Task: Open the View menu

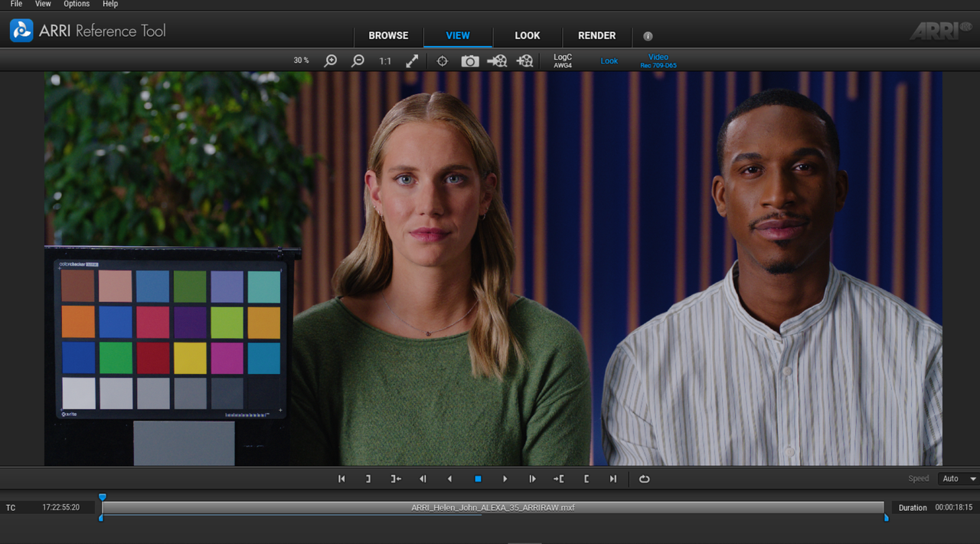Action: pyautogui.click(x=43, y=4)
